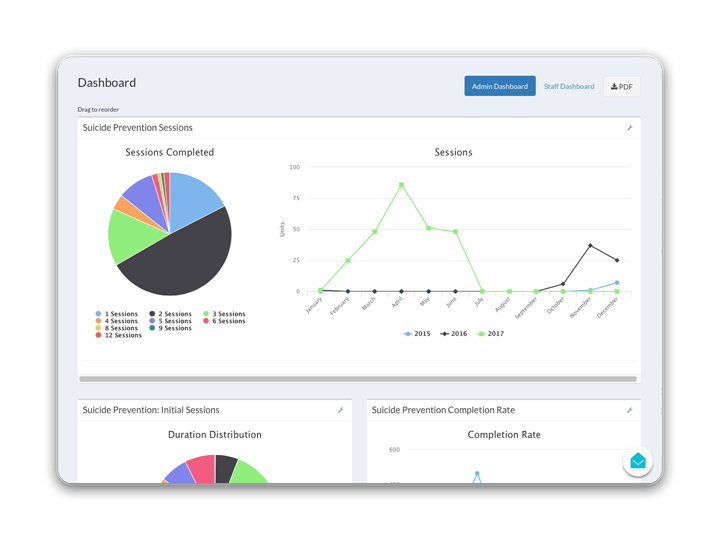Open the Admin Dashboard view
The width and height of the screenshot is (720, 540).
[x=500, y=86]
